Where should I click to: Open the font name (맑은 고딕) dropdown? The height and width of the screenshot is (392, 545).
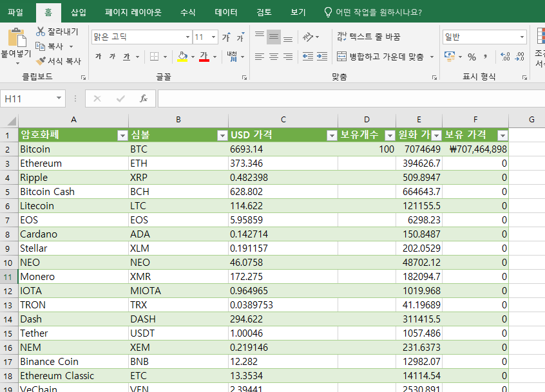tap(187, 37)
